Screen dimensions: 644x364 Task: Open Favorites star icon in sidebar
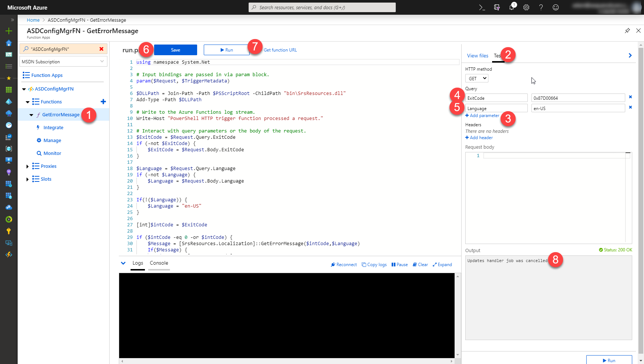click(9, 78)
